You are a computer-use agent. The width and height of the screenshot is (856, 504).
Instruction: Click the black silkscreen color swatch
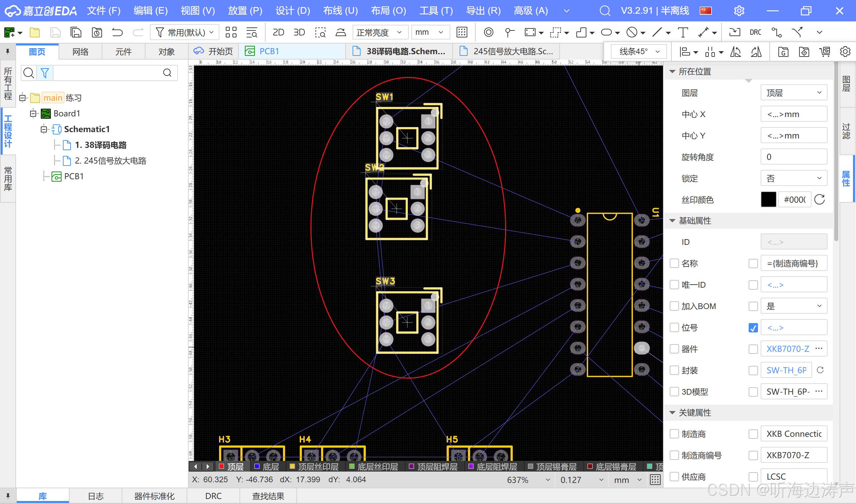[768, 199]
